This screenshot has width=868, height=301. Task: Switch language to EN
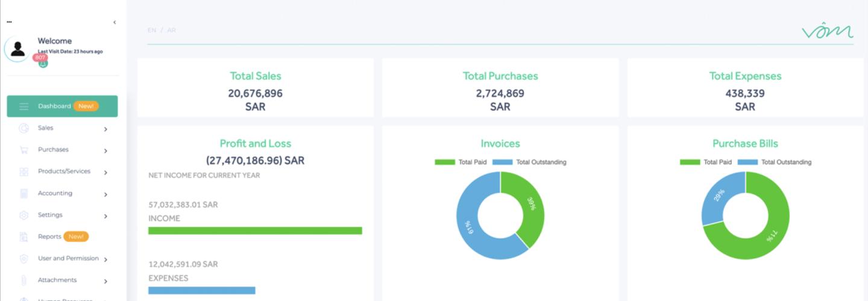(x=152, y=30)
